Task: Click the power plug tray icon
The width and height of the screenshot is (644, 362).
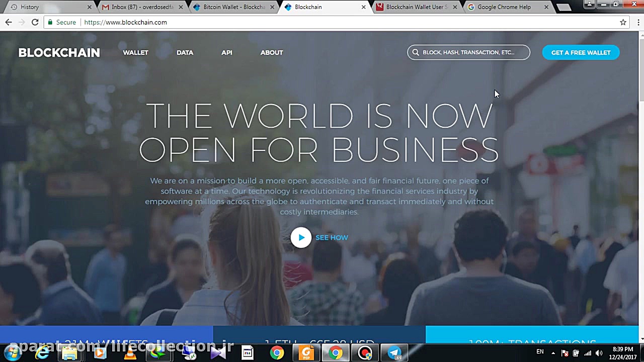Action: [x=576, y=353]
